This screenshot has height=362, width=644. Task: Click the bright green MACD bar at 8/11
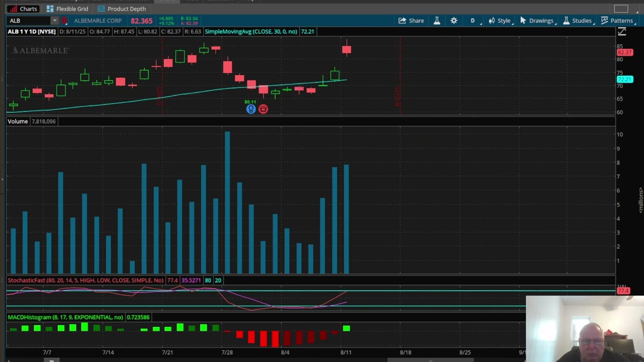point(346,328)
